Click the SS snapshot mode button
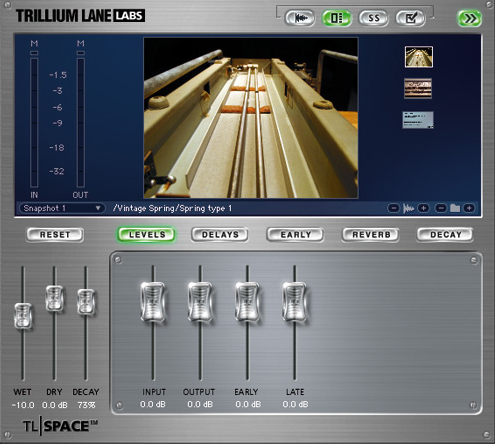The image size is (495, 444). (x=374, y=18)
